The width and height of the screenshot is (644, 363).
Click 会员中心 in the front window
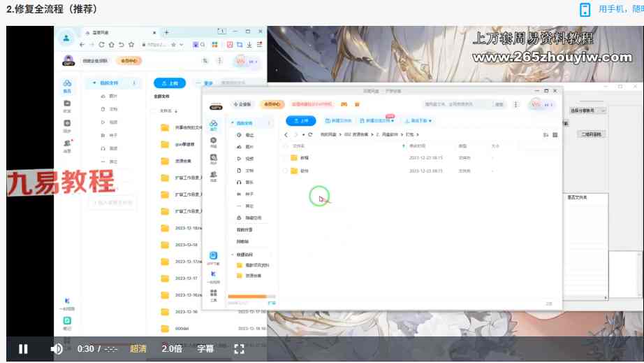click(272, 104)
